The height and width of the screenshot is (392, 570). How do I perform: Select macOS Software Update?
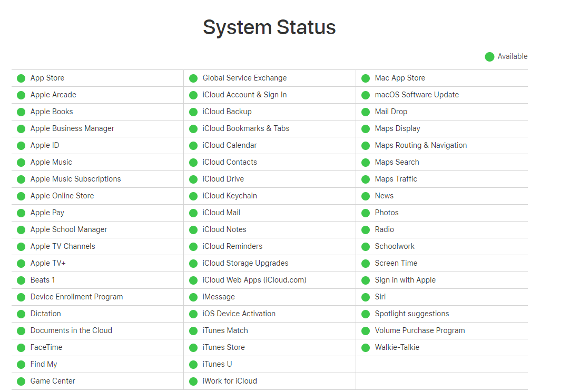coord(417,95)
